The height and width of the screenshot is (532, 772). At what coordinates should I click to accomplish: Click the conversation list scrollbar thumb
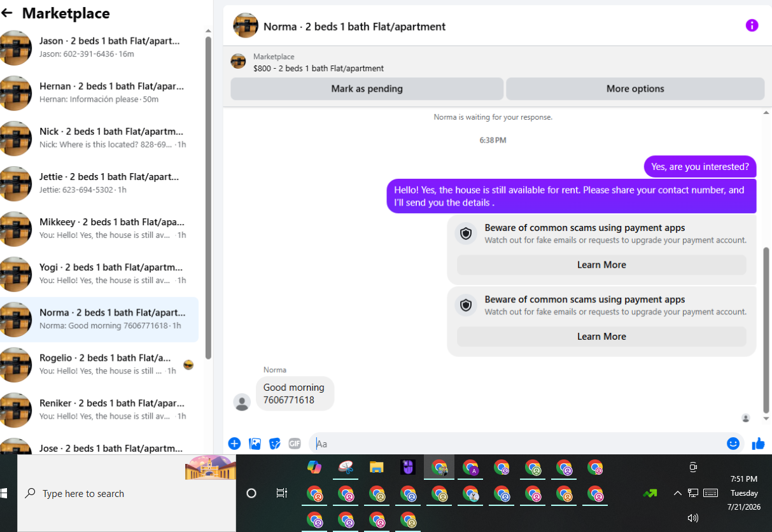tap(208, 197)
